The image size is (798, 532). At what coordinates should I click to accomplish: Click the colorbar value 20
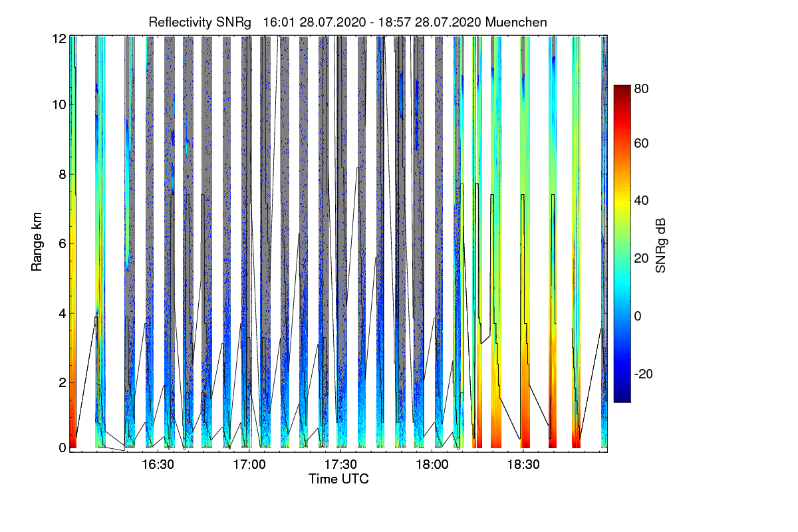click(x=641, y=258)
